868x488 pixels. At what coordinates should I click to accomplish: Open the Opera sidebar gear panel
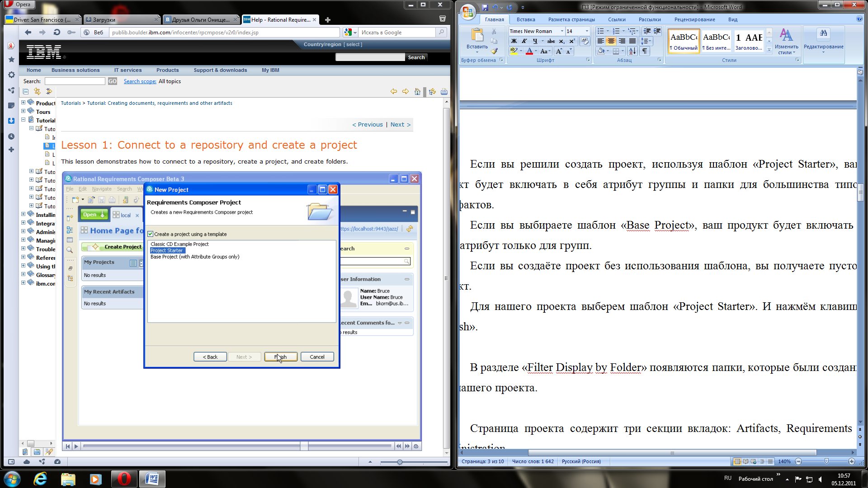(x=11, y=75)
